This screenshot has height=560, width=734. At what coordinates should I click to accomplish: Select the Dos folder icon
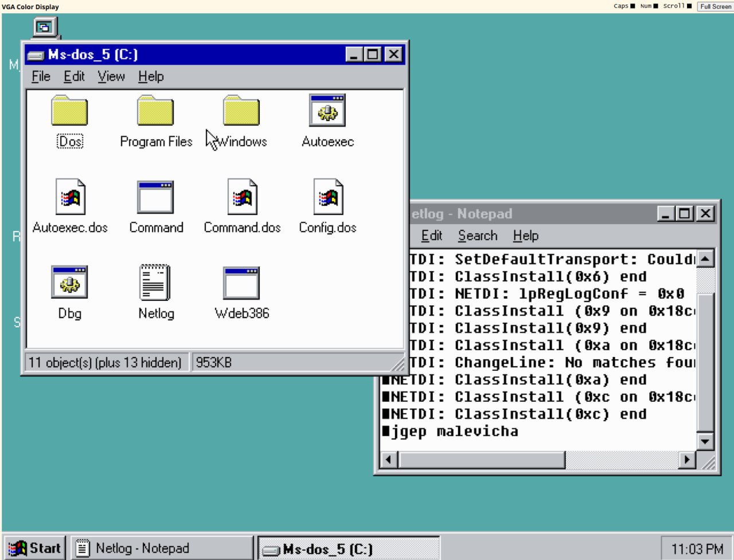point(69,111)
